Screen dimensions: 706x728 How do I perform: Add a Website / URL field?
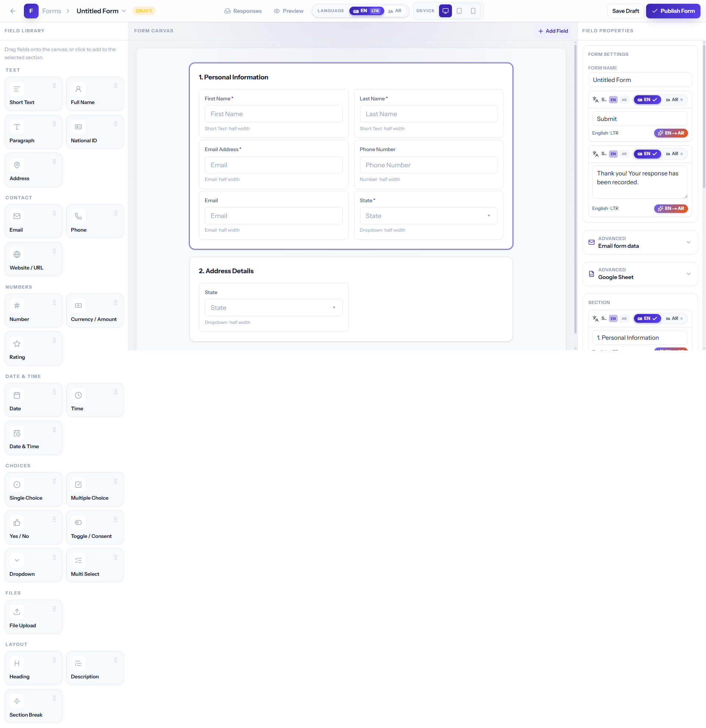(x=33, y=259)
